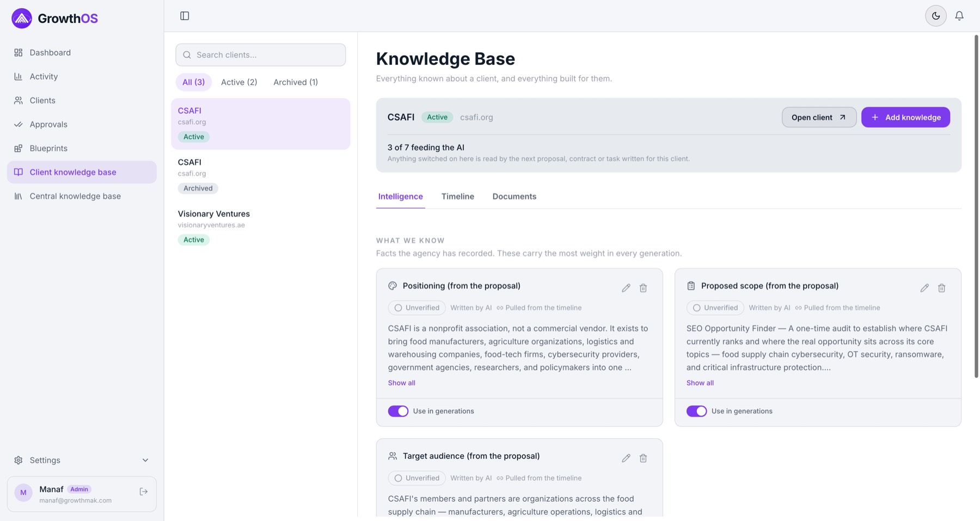Image resolution: width=980 pixels, height=521 pixels.
Task: Filter clients by Archived (1)
Action: [296, 82]
